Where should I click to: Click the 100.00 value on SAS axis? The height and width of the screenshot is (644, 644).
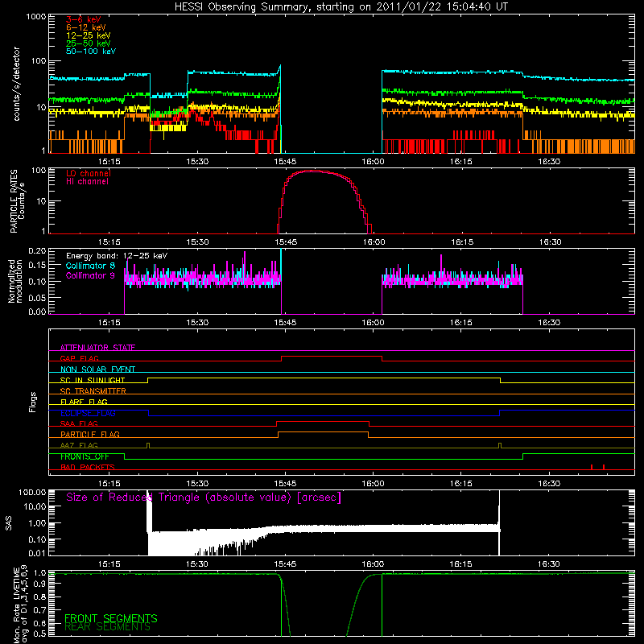[32, 493]
